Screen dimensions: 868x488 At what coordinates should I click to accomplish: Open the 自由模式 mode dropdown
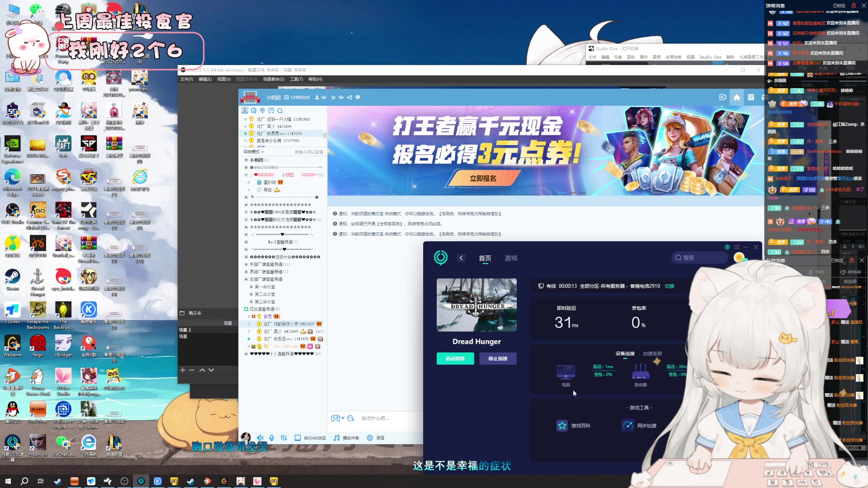(x=253, y=152)
